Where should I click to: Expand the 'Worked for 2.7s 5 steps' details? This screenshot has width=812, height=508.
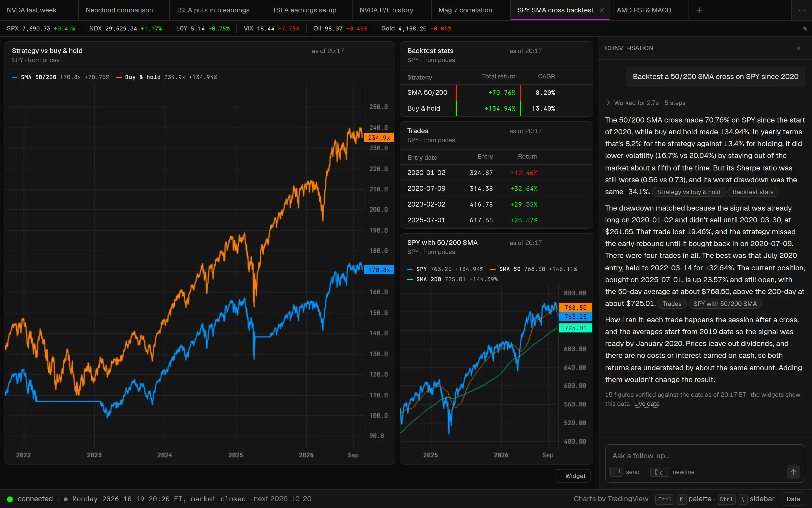tap(646, 103)
